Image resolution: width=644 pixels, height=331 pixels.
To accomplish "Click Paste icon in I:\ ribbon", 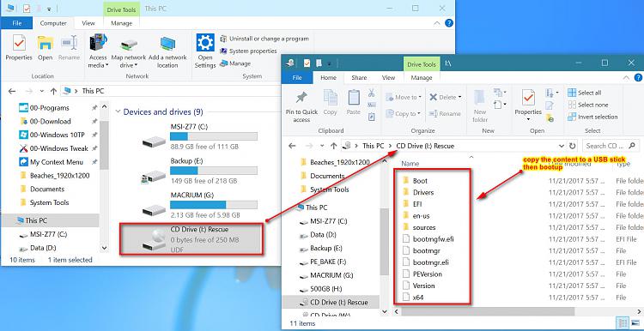I will pos(354,98).
